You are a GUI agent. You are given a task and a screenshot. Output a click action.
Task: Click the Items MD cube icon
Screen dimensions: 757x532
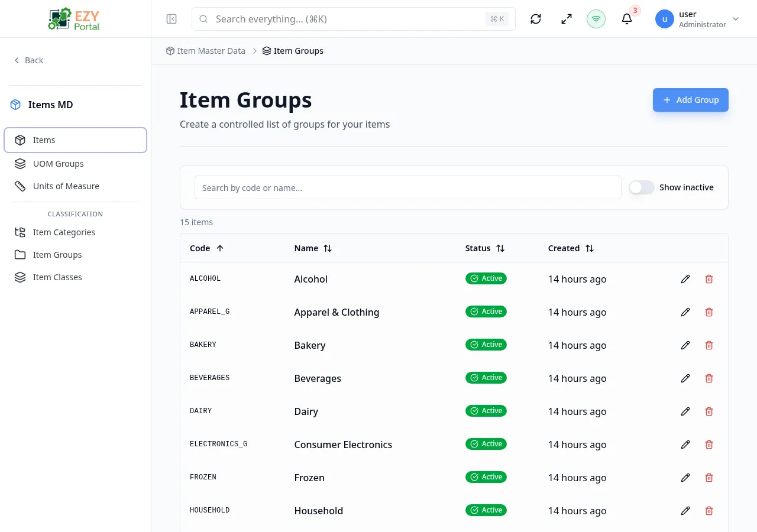(15, 105)
